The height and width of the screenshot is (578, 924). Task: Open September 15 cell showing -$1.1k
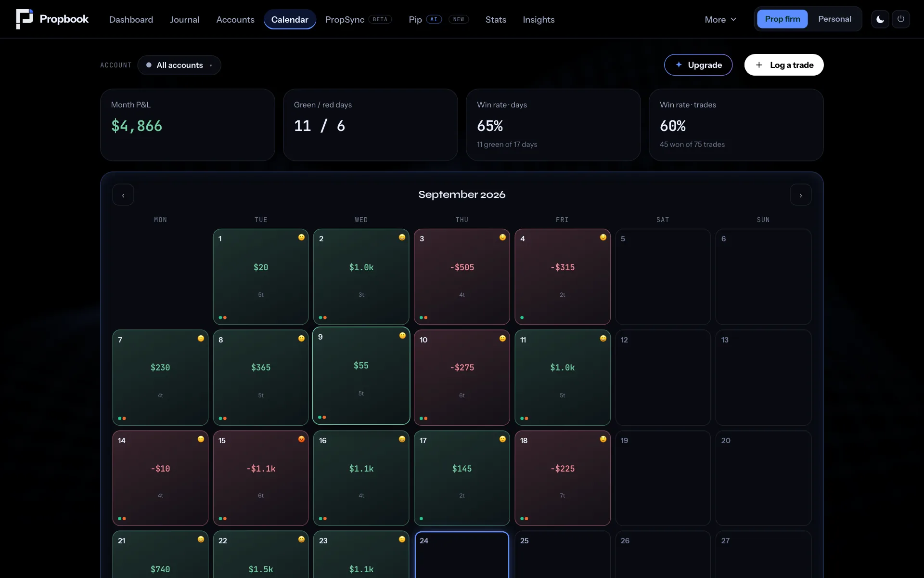tap(261, 478)
